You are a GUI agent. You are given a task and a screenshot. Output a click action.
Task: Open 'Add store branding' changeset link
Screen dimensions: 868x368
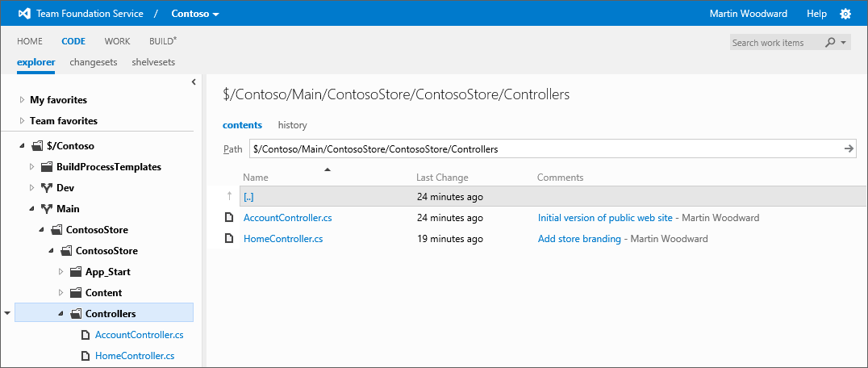coord(579,239)
